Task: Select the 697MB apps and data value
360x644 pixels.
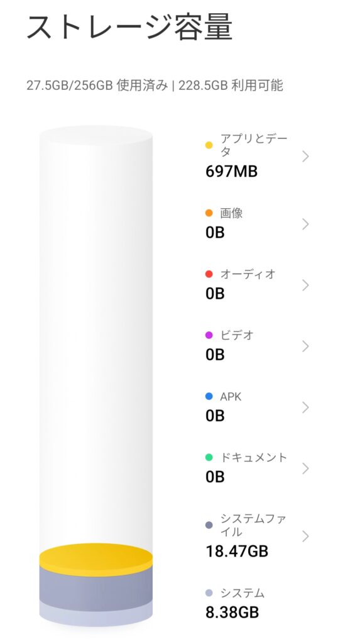Action: click(231, 171)
